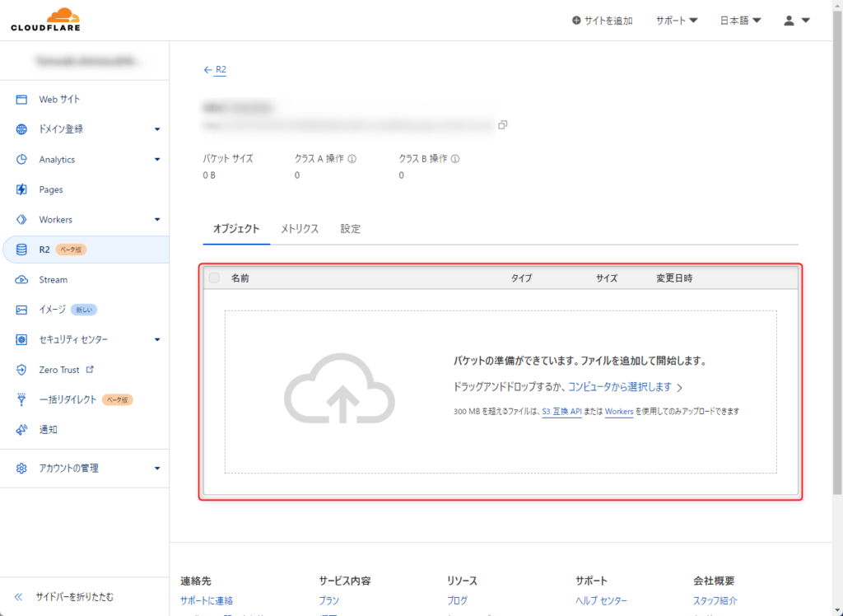Click the イメージ picture icon

pyautogui.click(x=21, y=310)
